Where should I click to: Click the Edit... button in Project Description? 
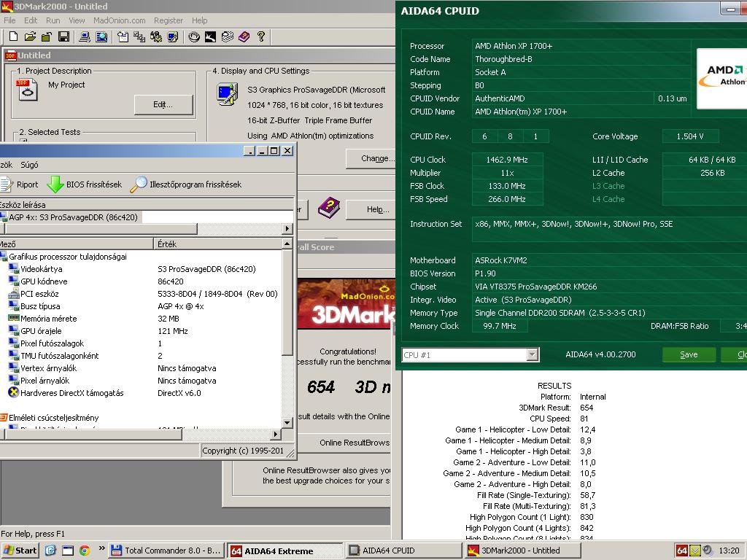(x=163, y=105)
